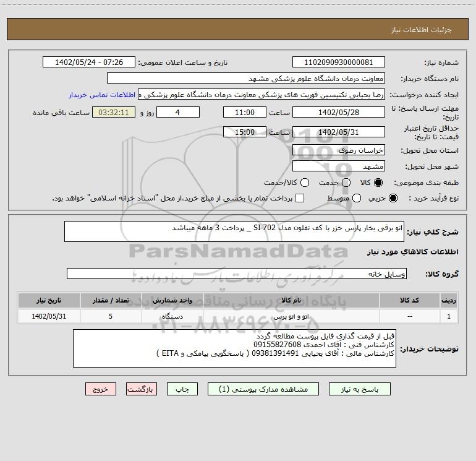This screenshot has width=476, height=461.
Task: Choose the متوسط purchase type radio
Action: click(357, 198)
